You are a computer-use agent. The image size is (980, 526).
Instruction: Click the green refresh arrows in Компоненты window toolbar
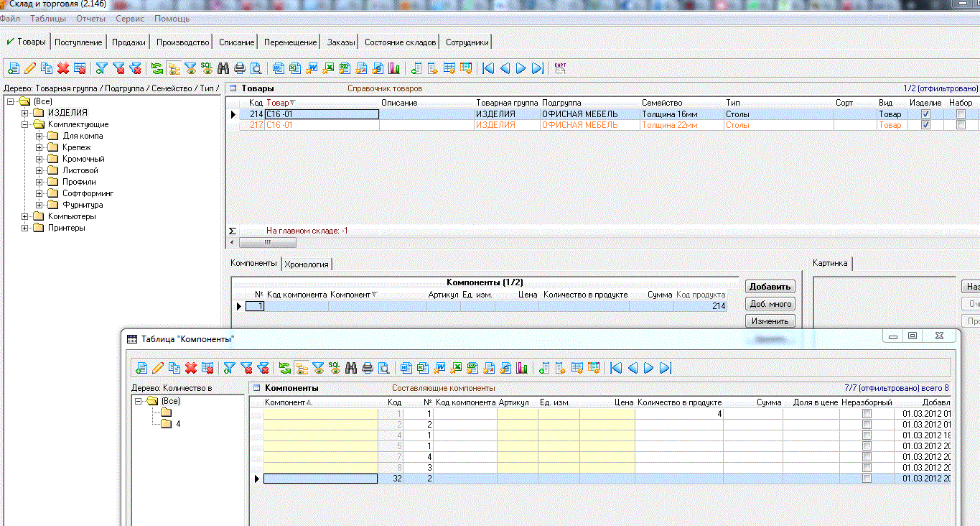[x=285, y=368]
